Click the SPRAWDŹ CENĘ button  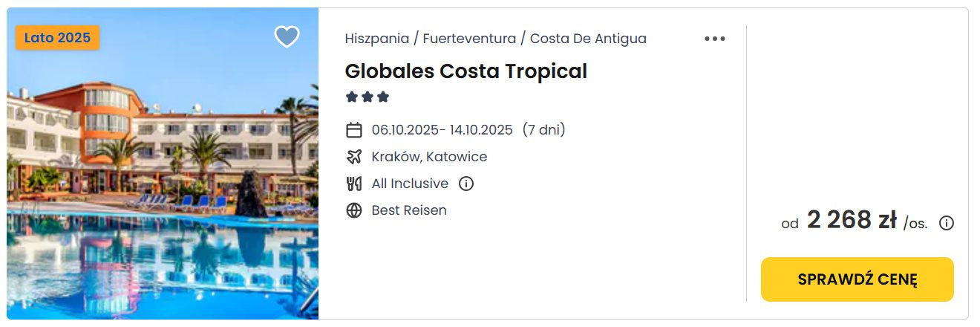(x=857, y=279)
